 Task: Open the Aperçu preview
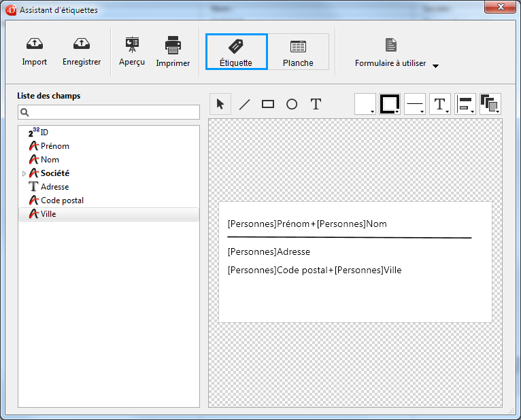click(132, 45)
